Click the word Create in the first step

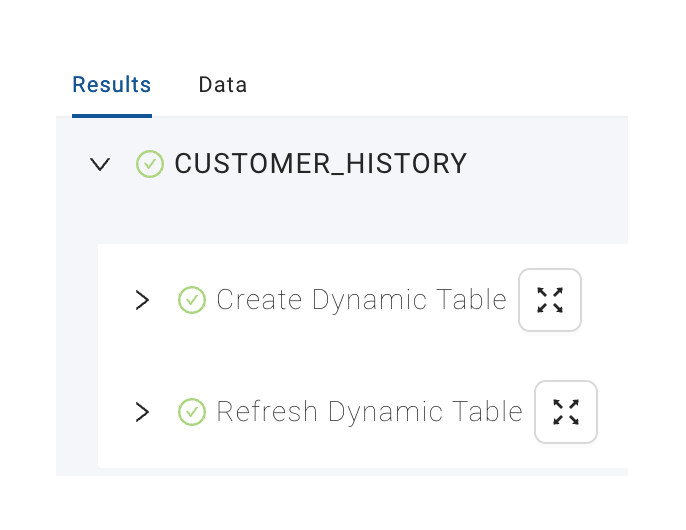point(259,300)
